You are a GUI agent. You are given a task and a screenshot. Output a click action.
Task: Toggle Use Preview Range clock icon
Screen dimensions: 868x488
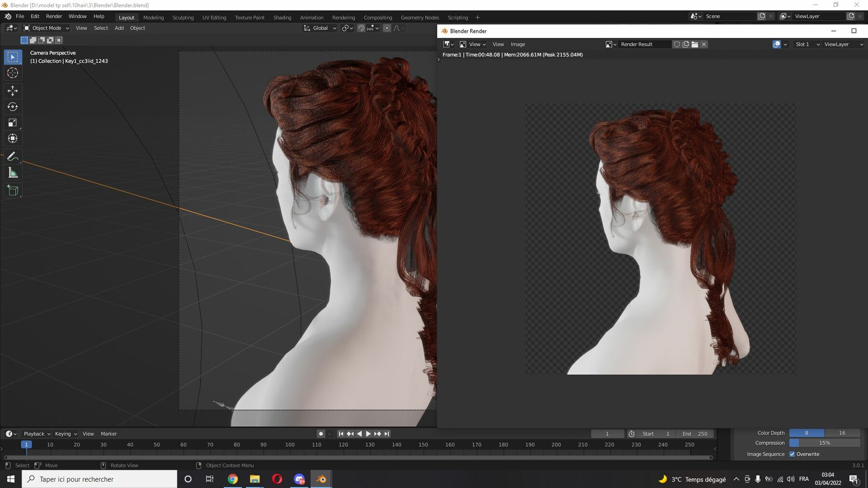[x=632, y=434]
